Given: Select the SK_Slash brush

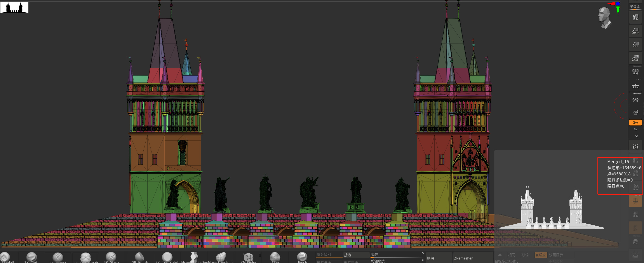Looking at the screenshot, I should point(111,258).
